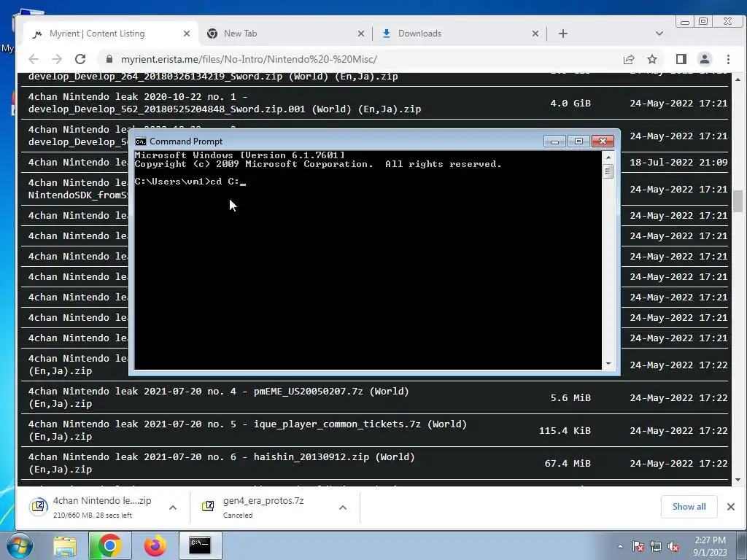The height and width of the screenshot is (560, 747).
Task: Click the Command Prompt scrollbar thumb
Action: pos(608,171)
